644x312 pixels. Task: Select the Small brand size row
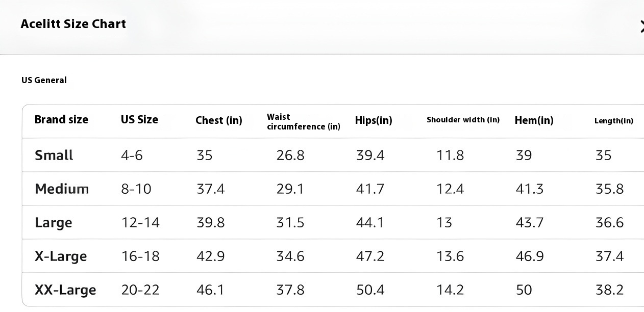[x=333, y=155]
